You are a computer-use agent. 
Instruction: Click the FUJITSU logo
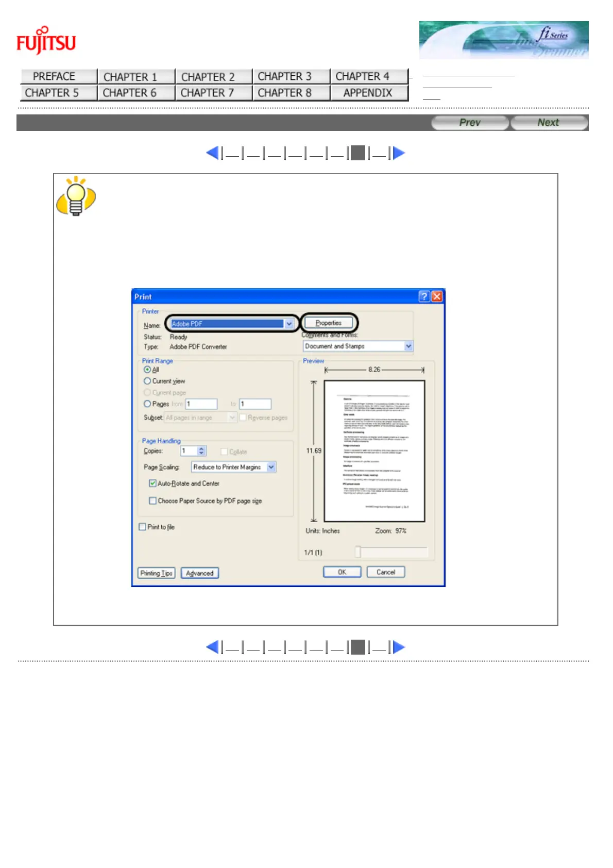(46, 40)
